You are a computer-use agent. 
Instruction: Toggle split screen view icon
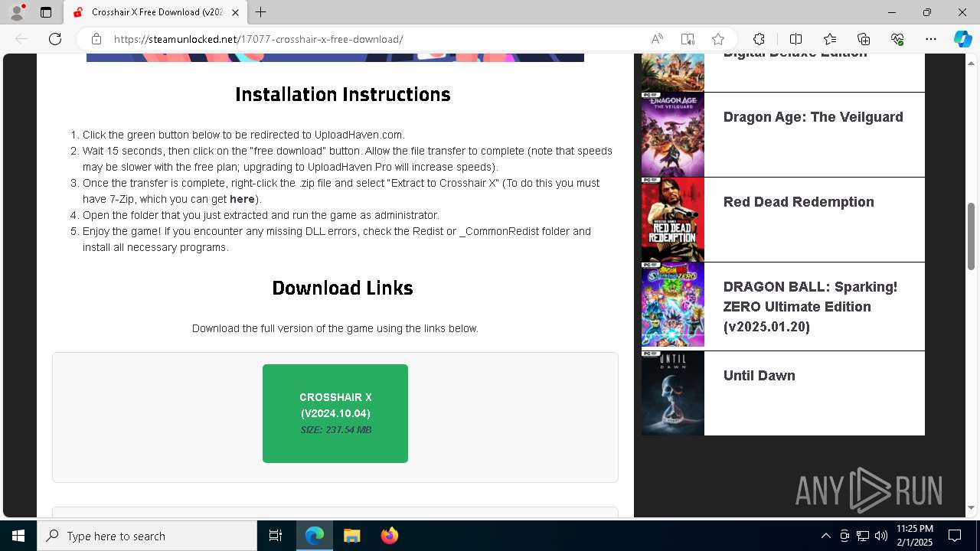[x=795, y=39]
